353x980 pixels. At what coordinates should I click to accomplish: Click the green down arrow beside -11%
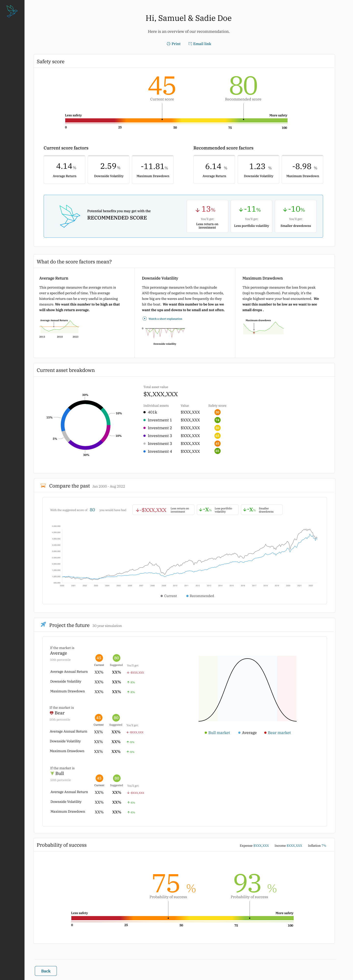point(241,210)
